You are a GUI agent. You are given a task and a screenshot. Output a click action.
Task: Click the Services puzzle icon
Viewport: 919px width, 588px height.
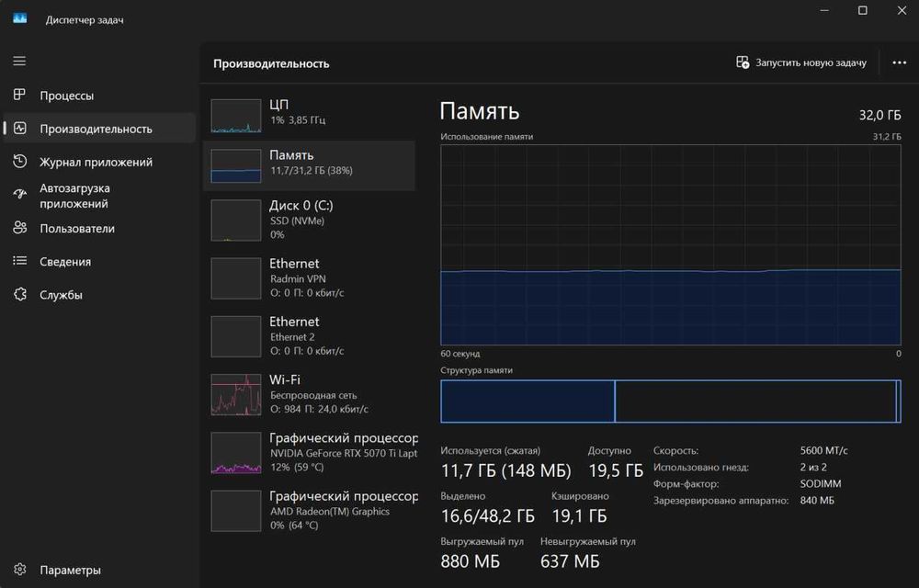point(20,294)
